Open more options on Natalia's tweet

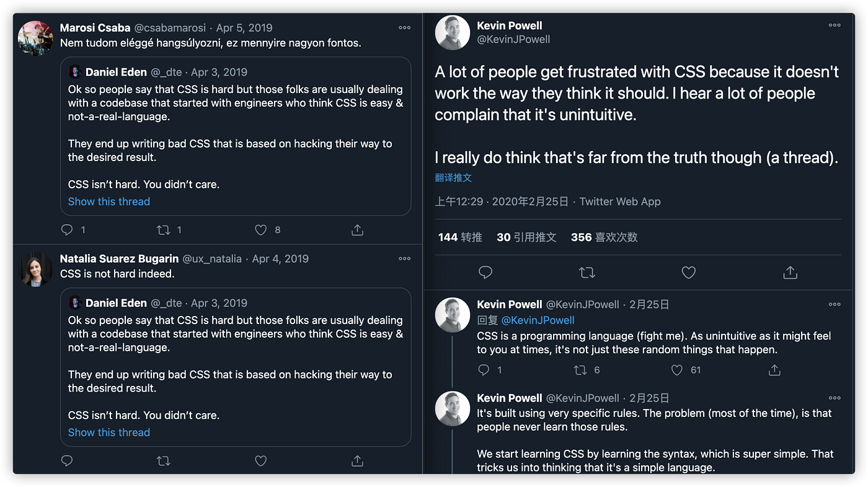pos(404,258)
